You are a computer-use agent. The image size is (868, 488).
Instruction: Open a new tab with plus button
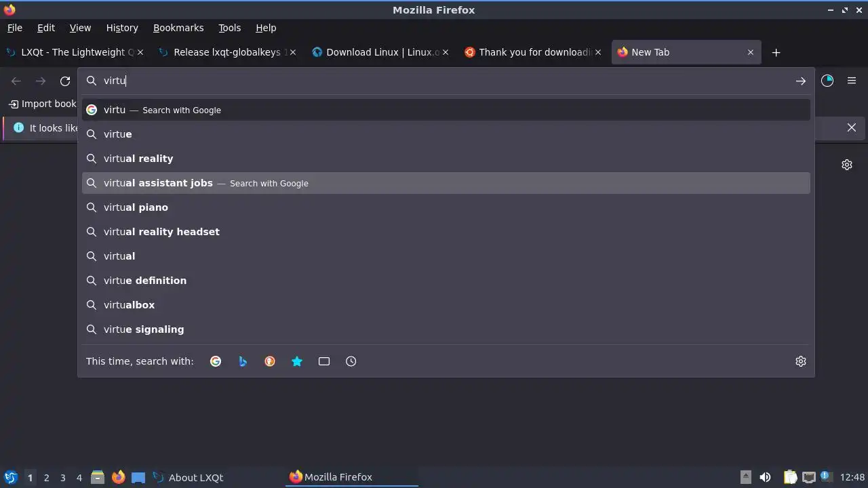coord(776,52)
